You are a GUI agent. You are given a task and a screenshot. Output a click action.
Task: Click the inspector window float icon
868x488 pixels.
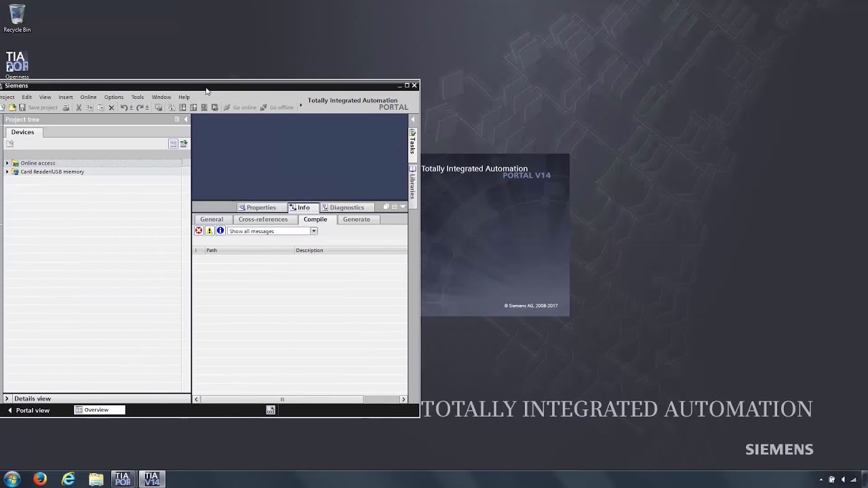pos(387,207)
